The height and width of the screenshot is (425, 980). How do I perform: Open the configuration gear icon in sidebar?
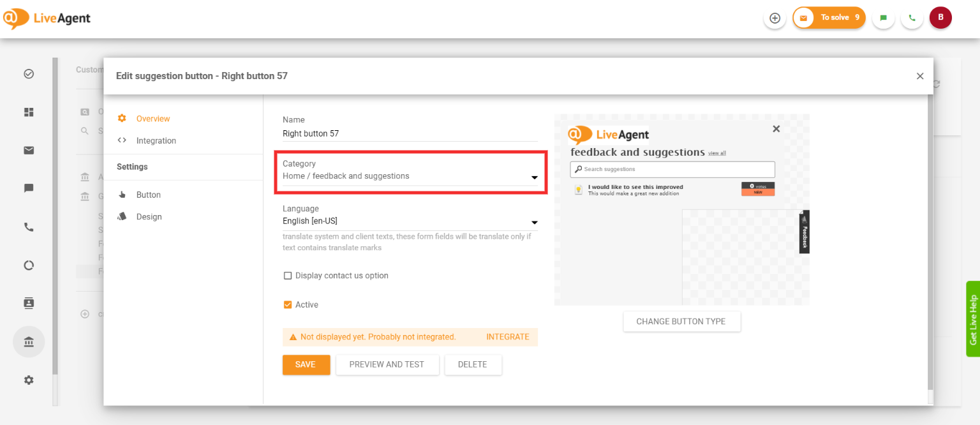tap(29, 380)
